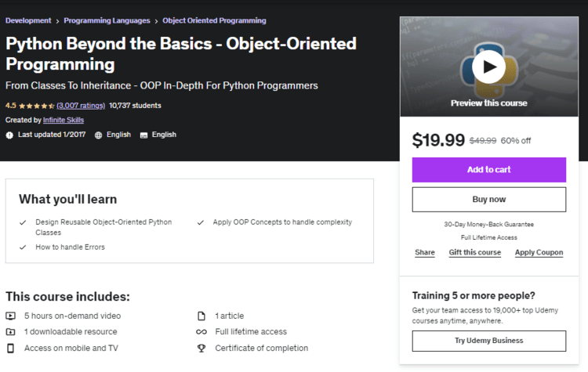The width and height of the screenshot is (588, 372).
Task: Click chevron after Programming Languages breadcrumb
Action: (x=156, y=21)
